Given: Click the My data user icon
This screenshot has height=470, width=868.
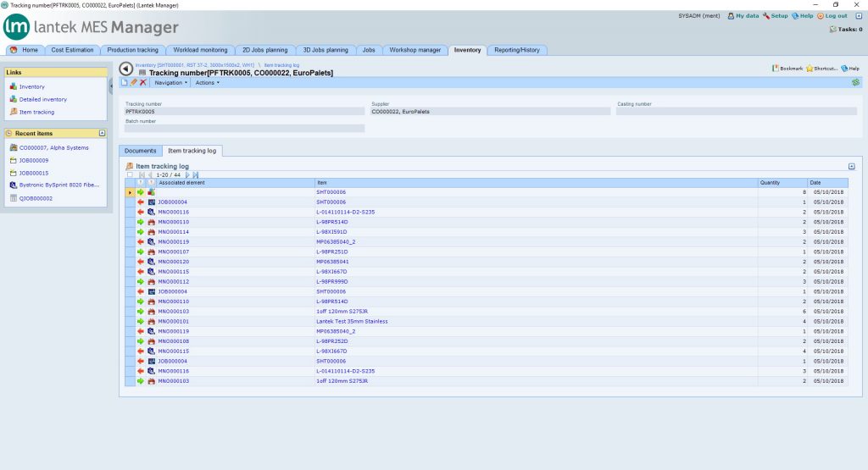Looking at the screenshot, I should [731, 16].
